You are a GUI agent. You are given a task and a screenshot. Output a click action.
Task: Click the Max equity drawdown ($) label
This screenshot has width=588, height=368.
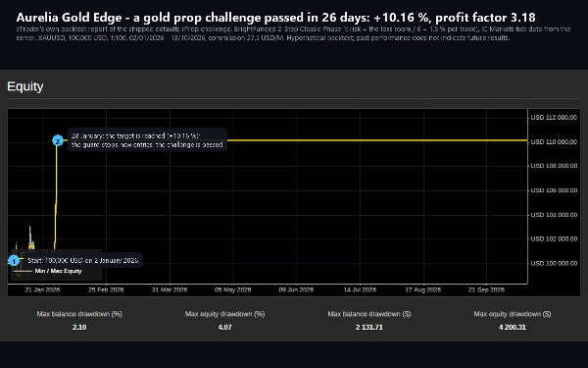[x=513, y=314]
